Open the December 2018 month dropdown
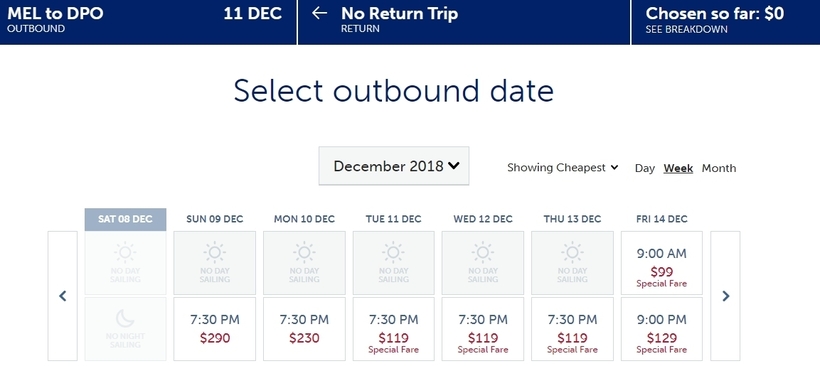 click(394, 166)
